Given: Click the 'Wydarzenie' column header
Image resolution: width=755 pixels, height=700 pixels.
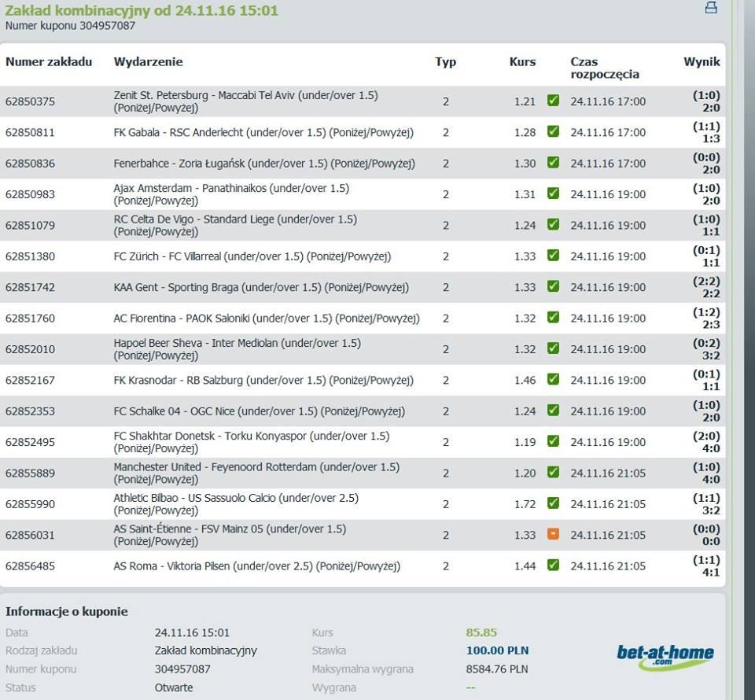Looking at the screenshot, I should click(149, 61).
